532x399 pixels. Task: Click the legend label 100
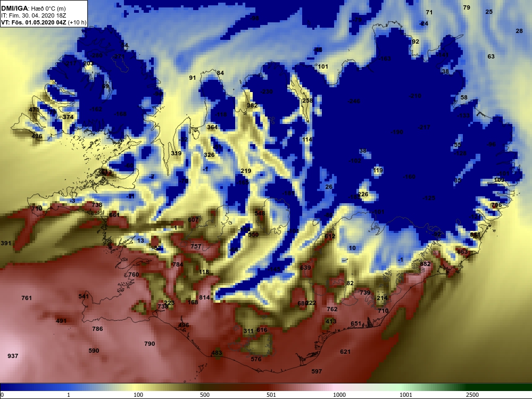click(138, 395)
